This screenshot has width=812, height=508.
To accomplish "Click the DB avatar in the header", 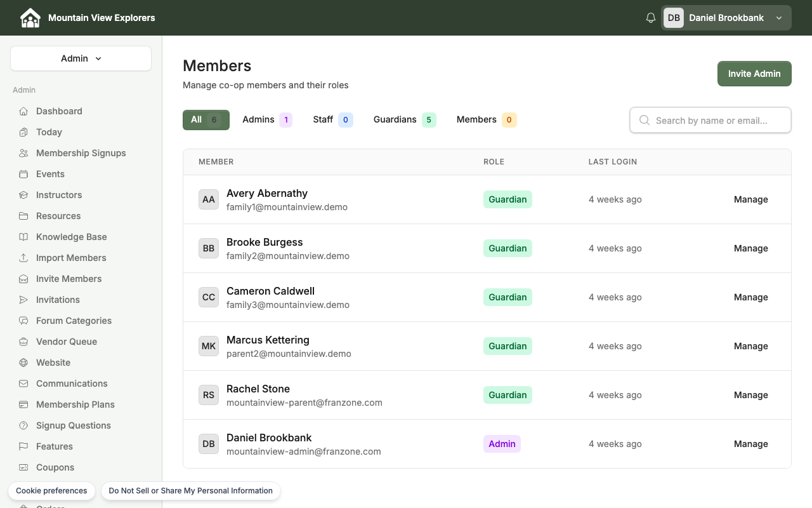I will click(674, 18).
